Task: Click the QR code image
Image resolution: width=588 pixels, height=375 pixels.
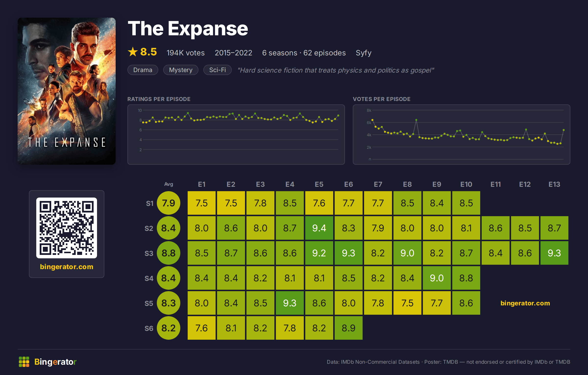Action: (67, 228)
